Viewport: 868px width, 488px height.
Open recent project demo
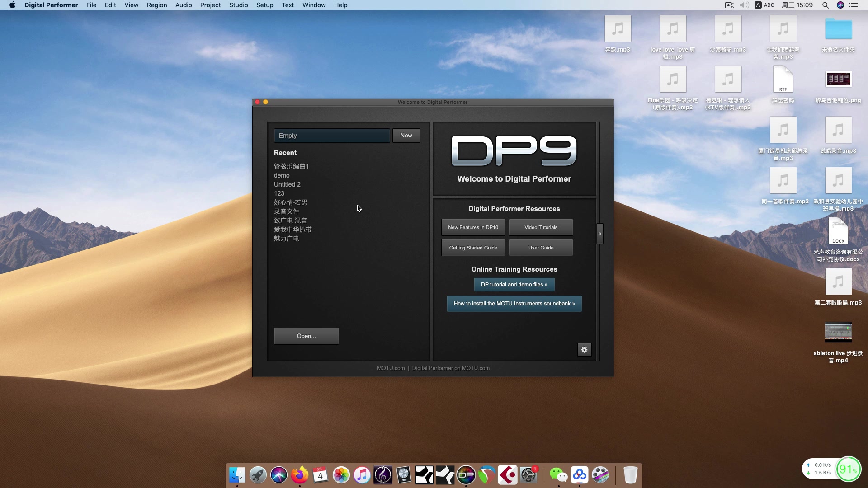[x=282, y=175]
